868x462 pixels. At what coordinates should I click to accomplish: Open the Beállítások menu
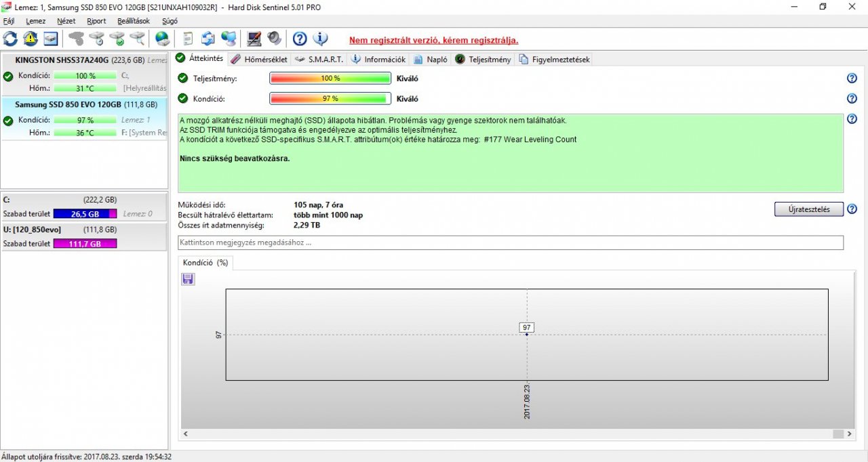tap(134, 21)
